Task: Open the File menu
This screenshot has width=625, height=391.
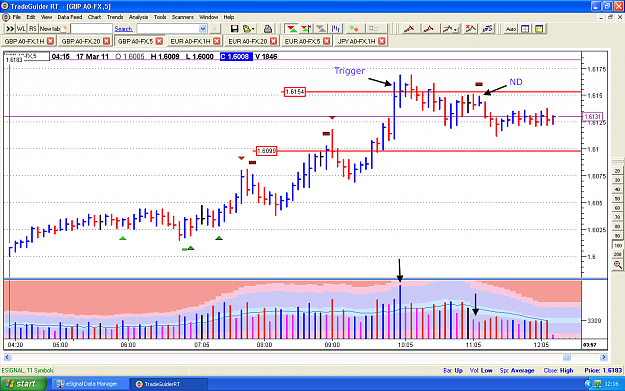Action: (16, 17)
